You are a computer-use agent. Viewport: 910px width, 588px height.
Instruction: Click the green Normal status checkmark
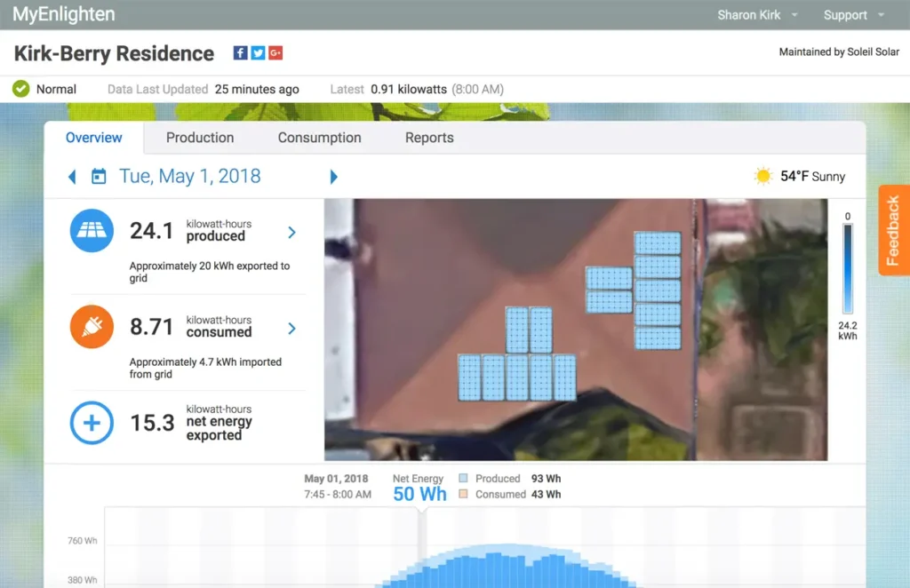click(x=21, y=89)
